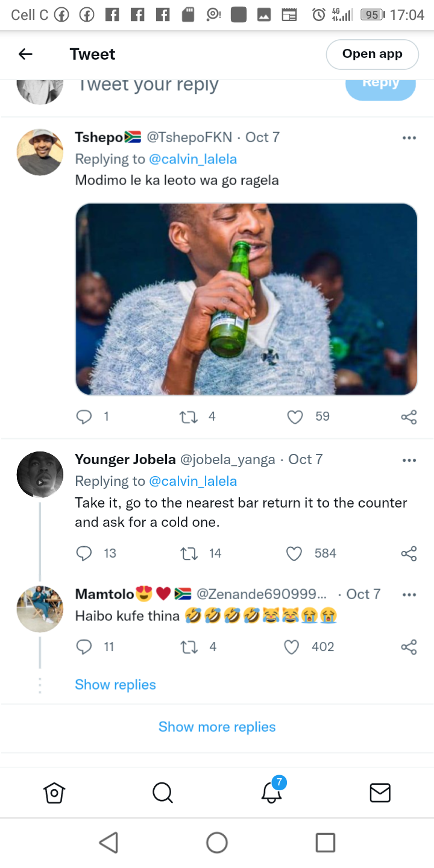Reply to Younger Jobela's tweet

tap(84, 553)
